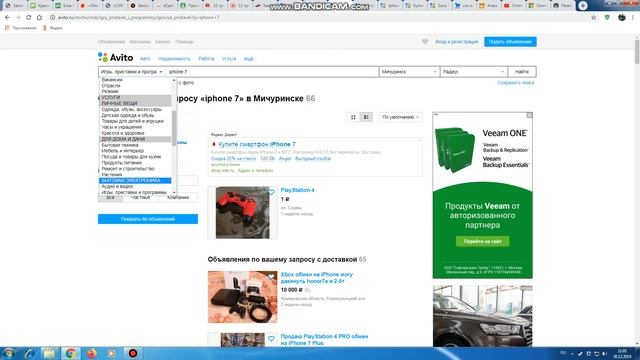Image resolution: width=640 pixels, height=360 pixels.
Task: Click the Avito logo
Action: (x=116, y=58)
